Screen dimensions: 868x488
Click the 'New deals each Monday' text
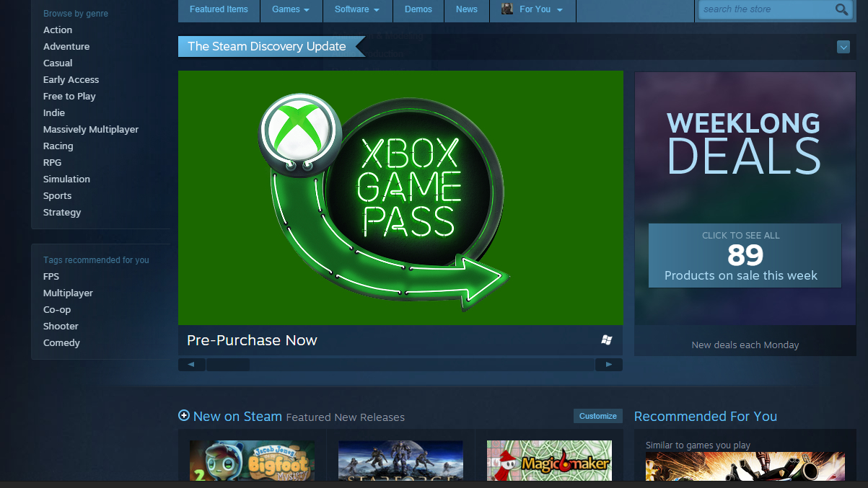click(x=745, y=345)
